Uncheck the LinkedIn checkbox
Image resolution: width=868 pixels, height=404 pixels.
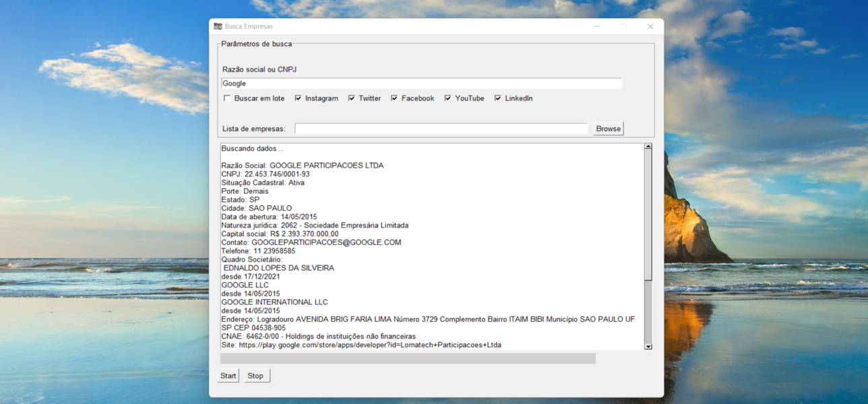coord(498,98)
